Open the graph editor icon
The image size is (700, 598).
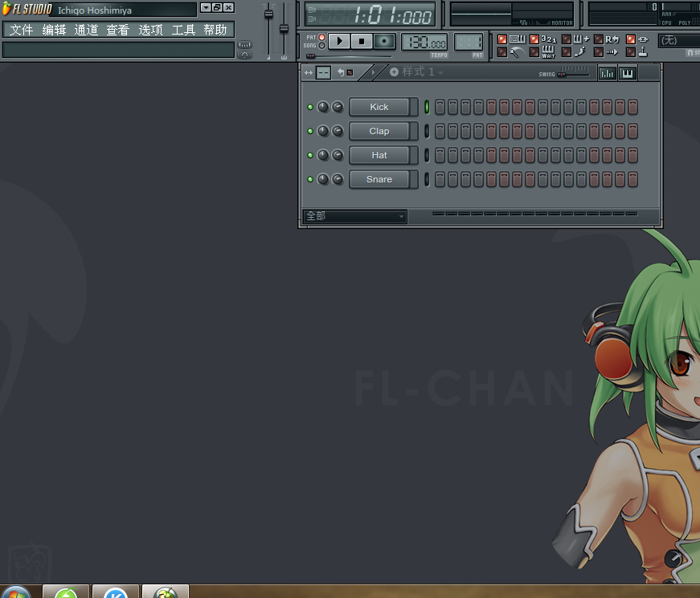point(607,74)
